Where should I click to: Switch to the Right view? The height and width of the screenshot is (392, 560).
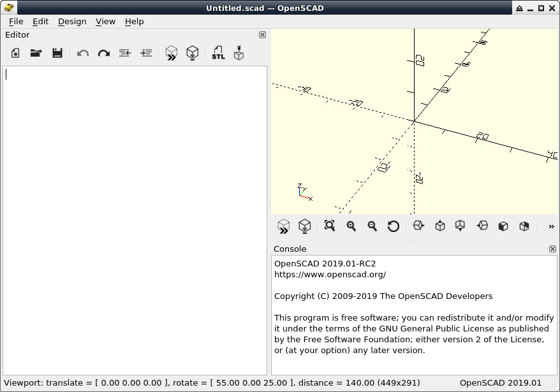[418, 226]
